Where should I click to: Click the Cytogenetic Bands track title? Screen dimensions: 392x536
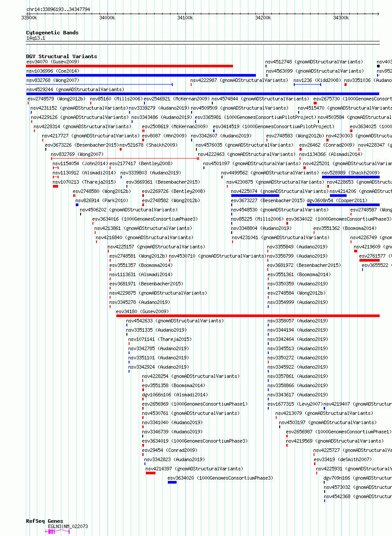pos(52,33)
